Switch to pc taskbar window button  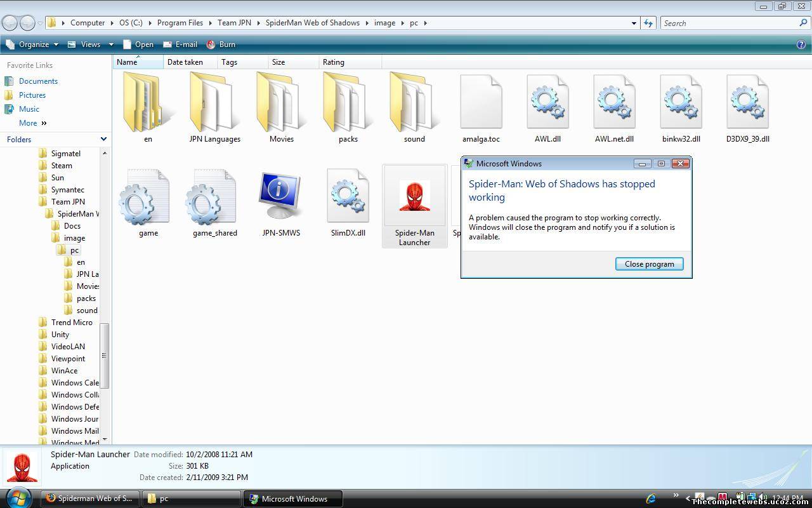tap(191, 498)
